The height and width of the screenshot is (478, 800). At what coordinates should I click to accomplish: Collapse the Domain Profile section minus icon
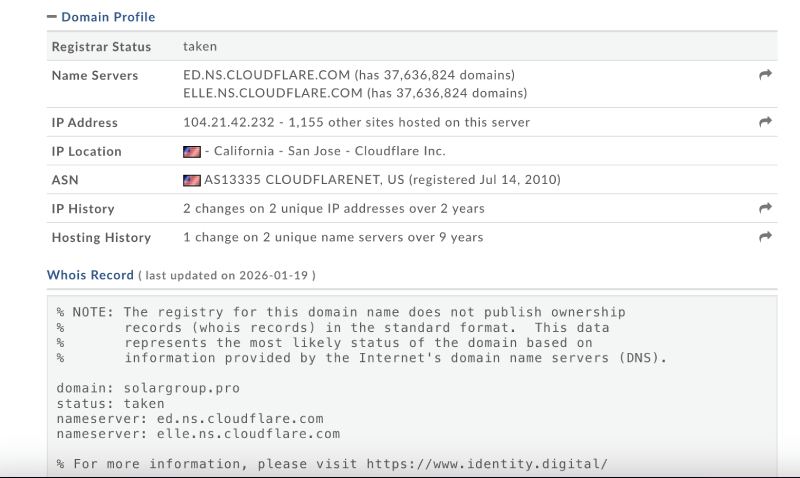[x=52, y=17]
